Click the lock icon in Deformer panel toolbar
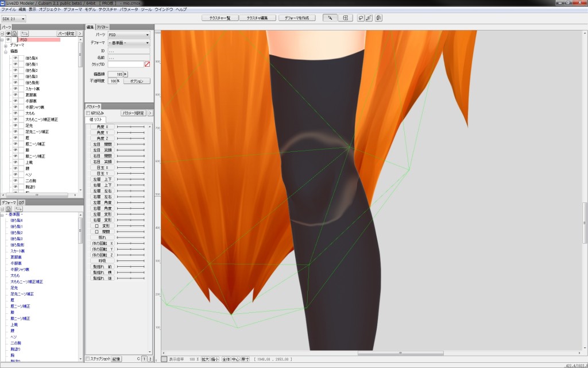The height and width of the screenshot is (368, 588). click(x=8, y=209)
